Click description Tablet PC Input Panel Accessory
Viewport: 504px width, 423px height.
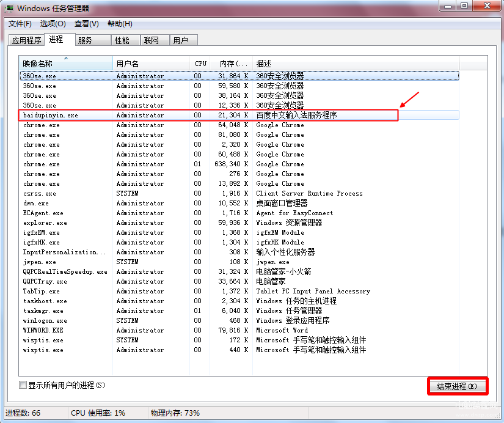pyautogui.click(x=313, y=291)
